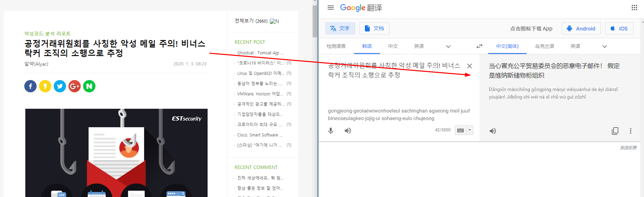Download the Android app
This screenshot has width=644, height=197.
coord(581,28)
